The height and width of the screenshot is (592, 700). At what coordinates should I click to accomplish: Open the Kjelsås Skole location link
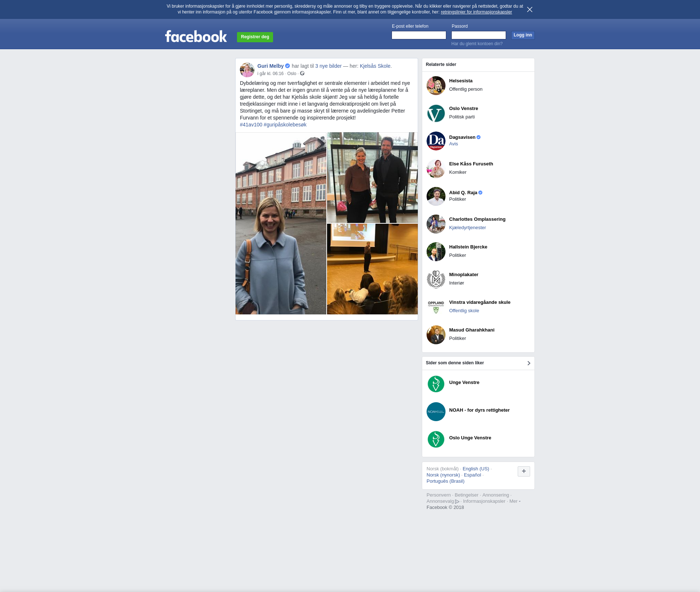click(x=375, y=66)
